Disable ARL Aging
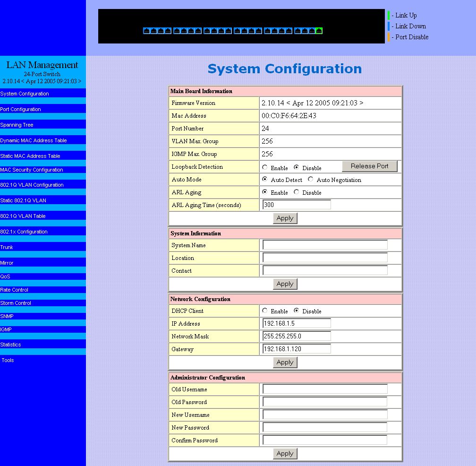Screen dimensions: 476x466 (296, 192)
